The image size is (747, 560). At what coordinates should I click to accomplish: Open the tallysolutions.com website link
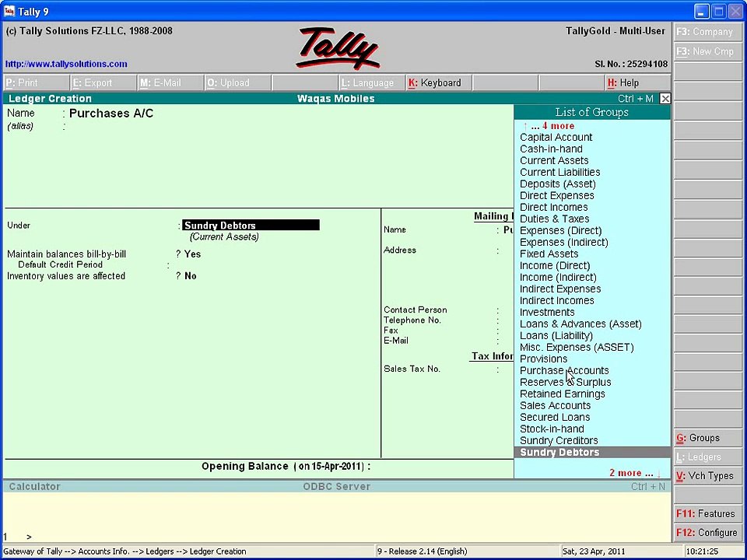click(66, 64)
